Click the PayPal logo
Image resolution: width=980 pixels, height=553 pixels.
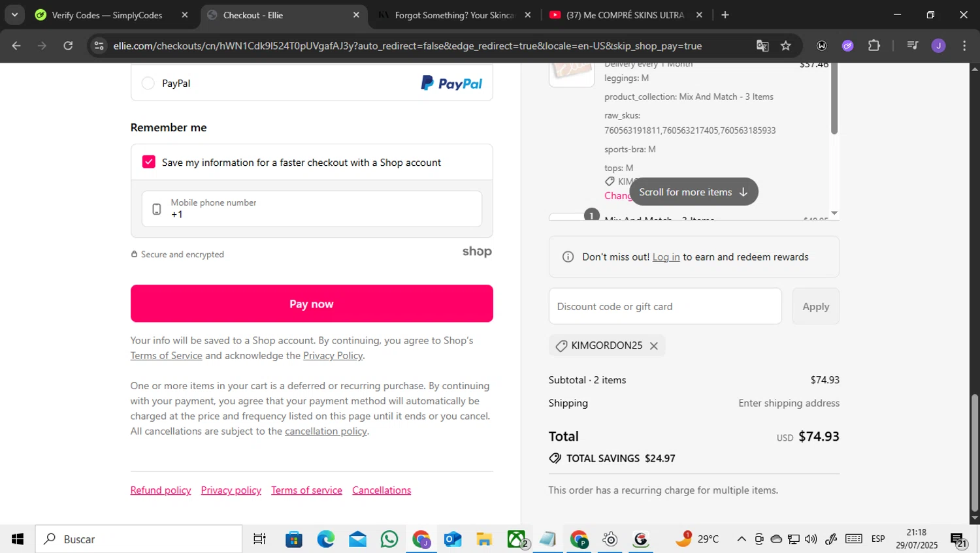point(451,83)
